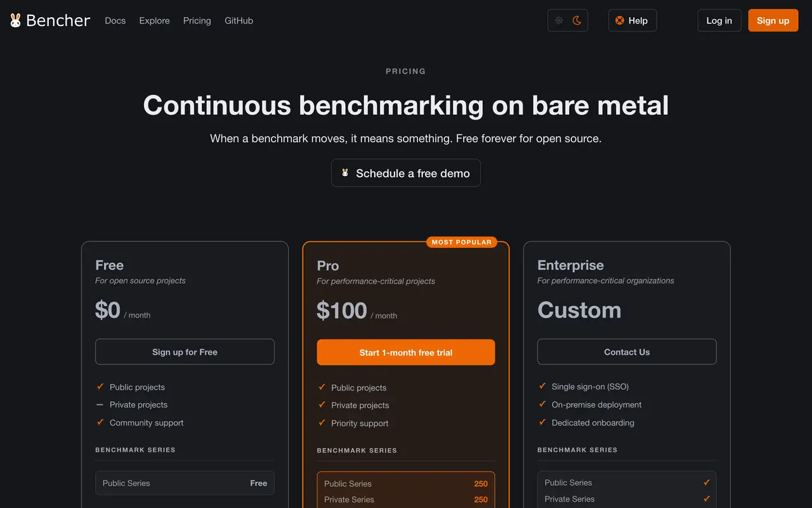Image resolution: width=812 pixels, height=508 pixels.
Task: Click the main heading Continuous benchmarking
Action: click(x=406, y=105)
